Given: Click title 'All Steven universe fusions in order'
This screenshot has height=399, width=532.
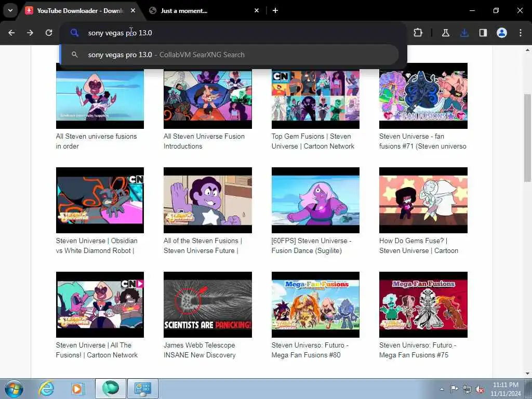Looking at the screenshot, I should 96,141.
